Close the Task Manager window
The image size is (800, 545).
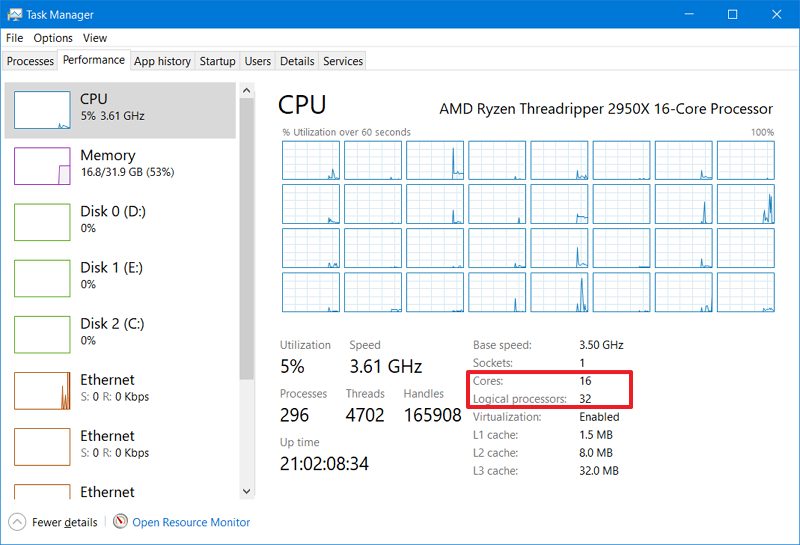pyautogui.click(x=777, y=14)
